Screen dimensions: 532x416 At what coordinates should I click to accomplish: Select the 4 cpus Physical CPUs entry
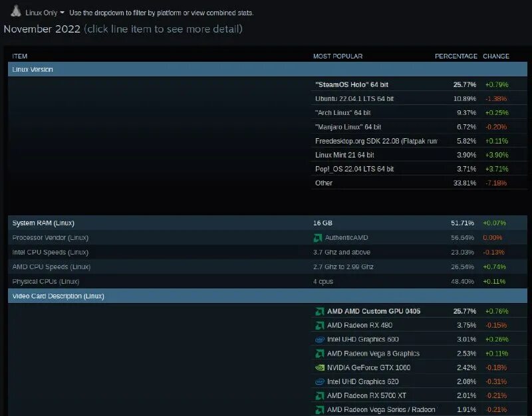coord(323,281)
